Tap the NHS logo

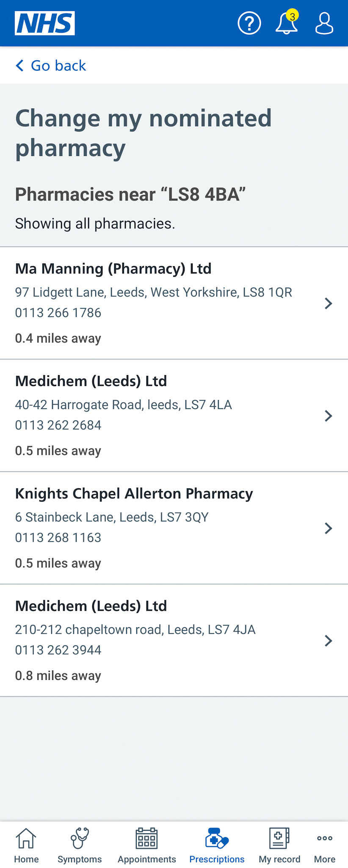point(45,23)
